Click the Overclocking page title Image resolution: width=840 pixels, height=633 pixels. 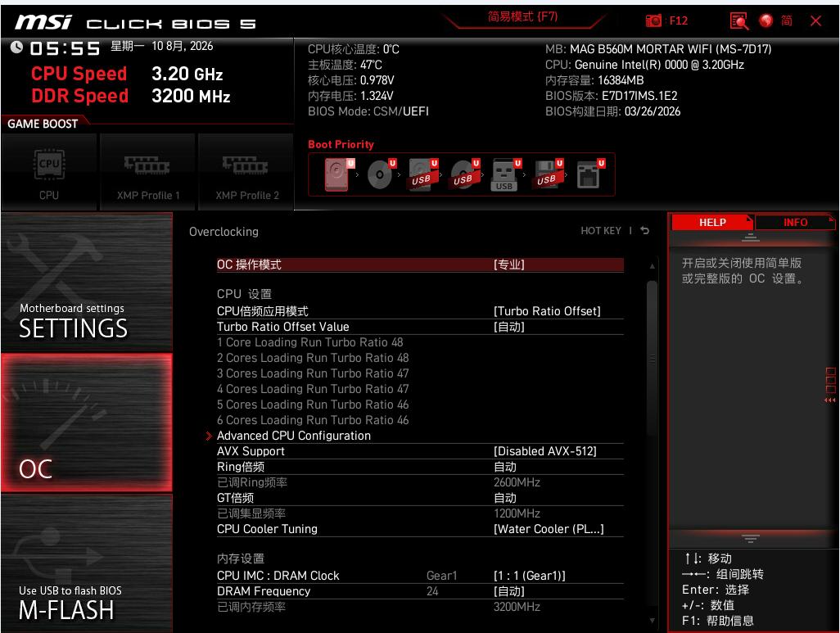pos(224,232)
